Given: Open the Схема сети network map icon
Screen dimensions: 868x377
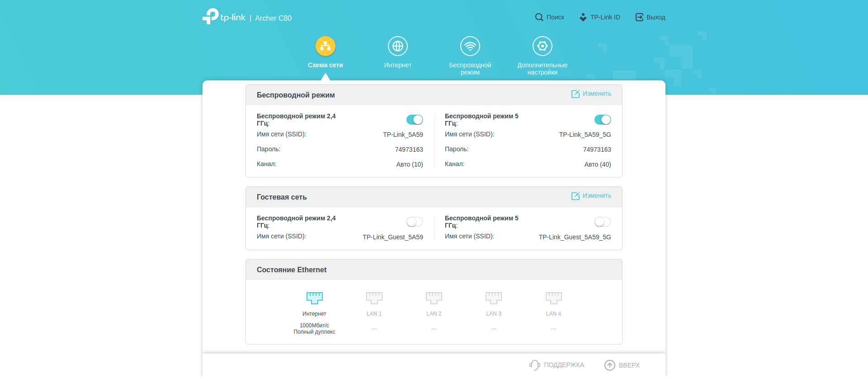Looking at the screenshot, I should (x=325, y=46).
